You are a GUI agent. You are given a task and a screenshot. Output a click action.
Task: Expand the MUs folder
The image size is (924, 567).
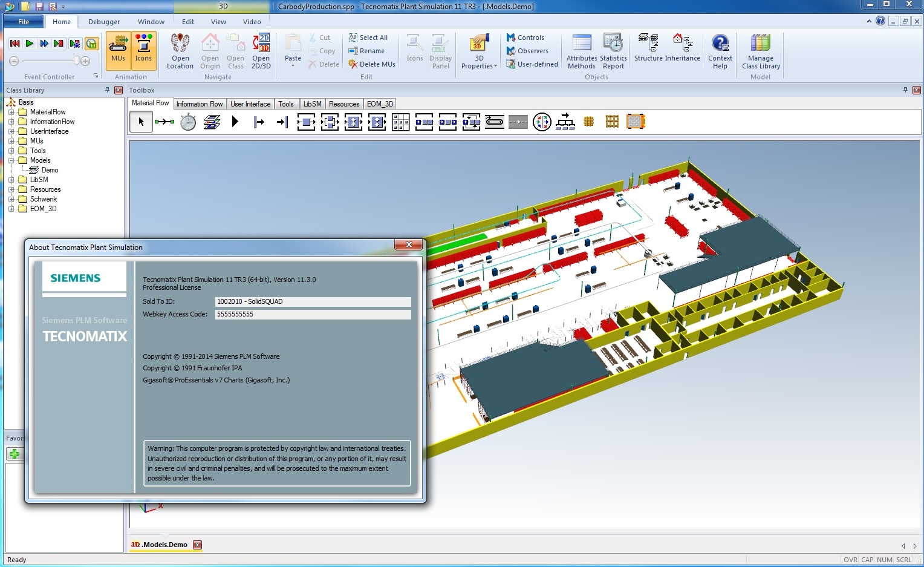tap(11, 141)
